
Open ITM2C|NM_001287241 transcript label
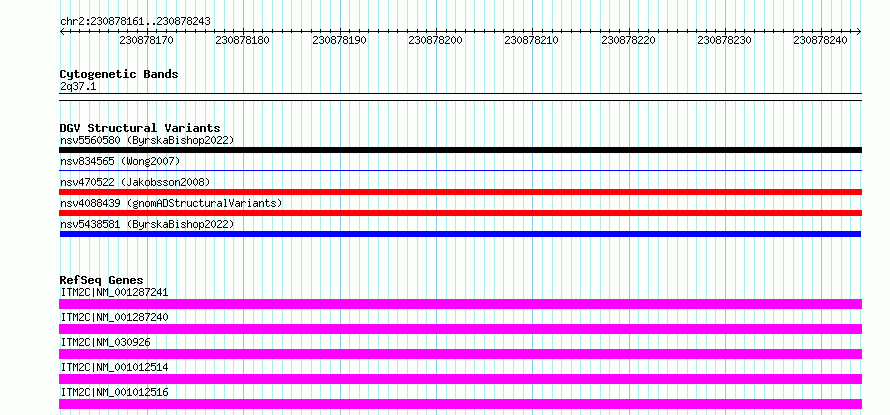114,292
